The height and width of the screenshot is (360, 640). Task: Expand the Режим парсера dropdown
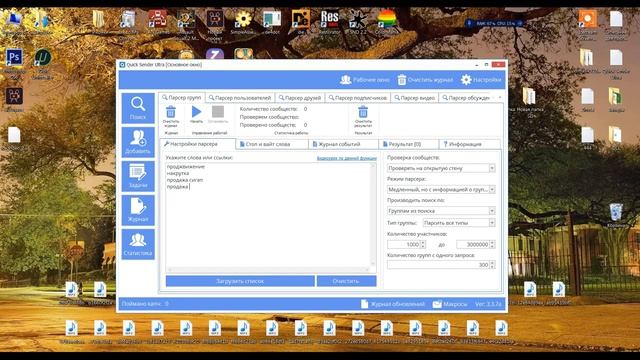click(x=492, y=189)
